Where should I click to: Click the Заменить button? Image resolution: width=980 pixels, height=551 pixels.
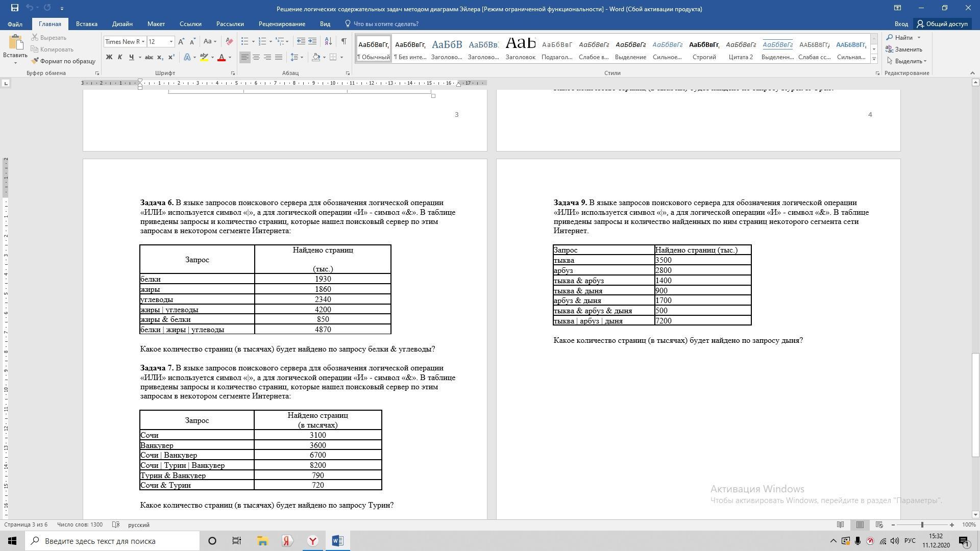[904, 49]
